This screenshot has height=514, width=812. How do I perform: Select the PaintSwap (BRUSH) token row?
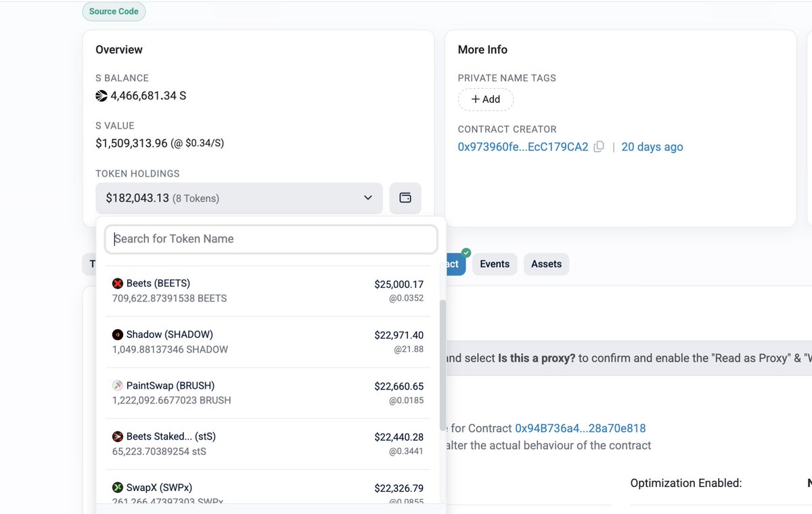tap(268, 393)
